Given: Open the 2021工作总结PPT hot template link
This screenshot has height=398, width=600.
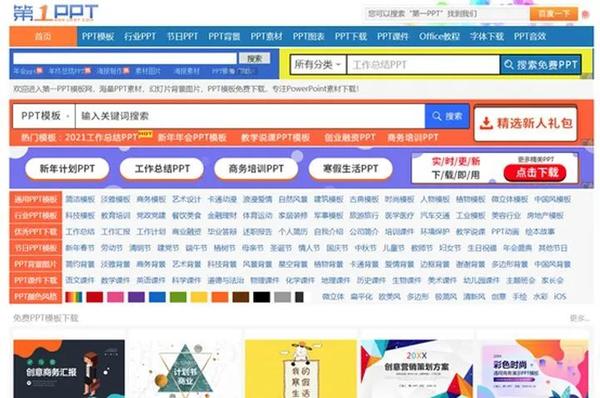Looking at the screenshot, I should coord(101,137).
